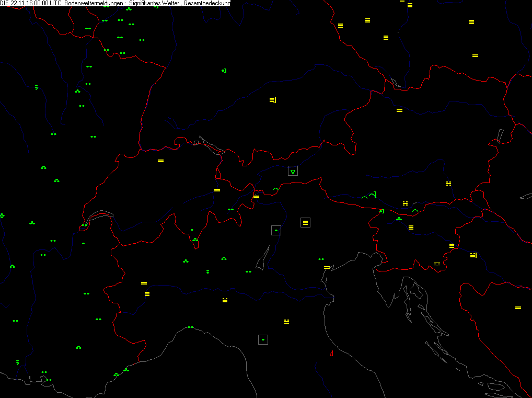Select the boxed green shower triangle symbol
Image resolution: width=532 pixels, height=398 pixels.
[293, 171]
